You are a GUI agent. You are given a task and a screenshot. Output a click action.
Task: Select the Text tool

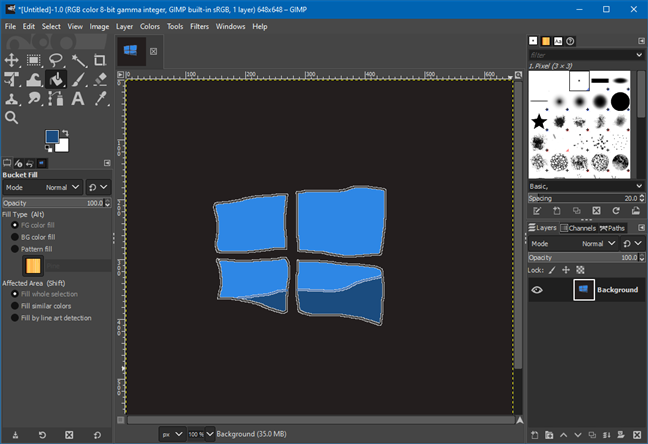coord(78,99)
